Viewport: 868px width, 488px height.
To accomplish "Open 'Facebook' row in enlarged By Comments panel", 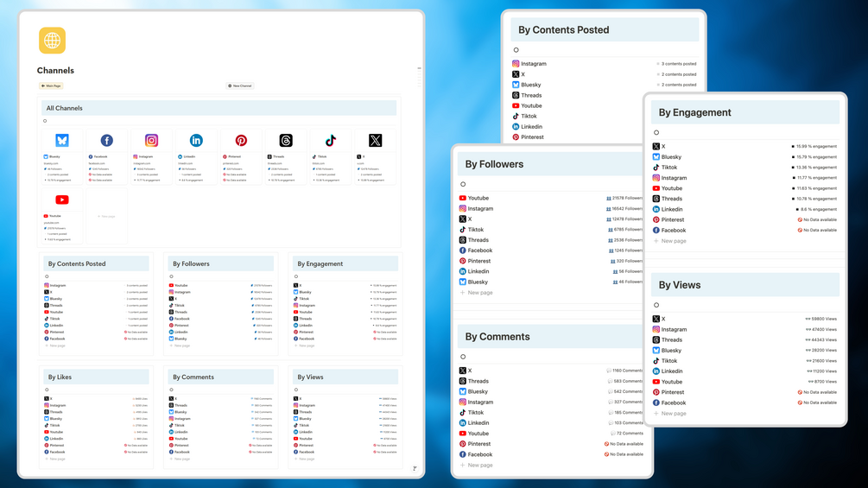I will pos(551,454).
